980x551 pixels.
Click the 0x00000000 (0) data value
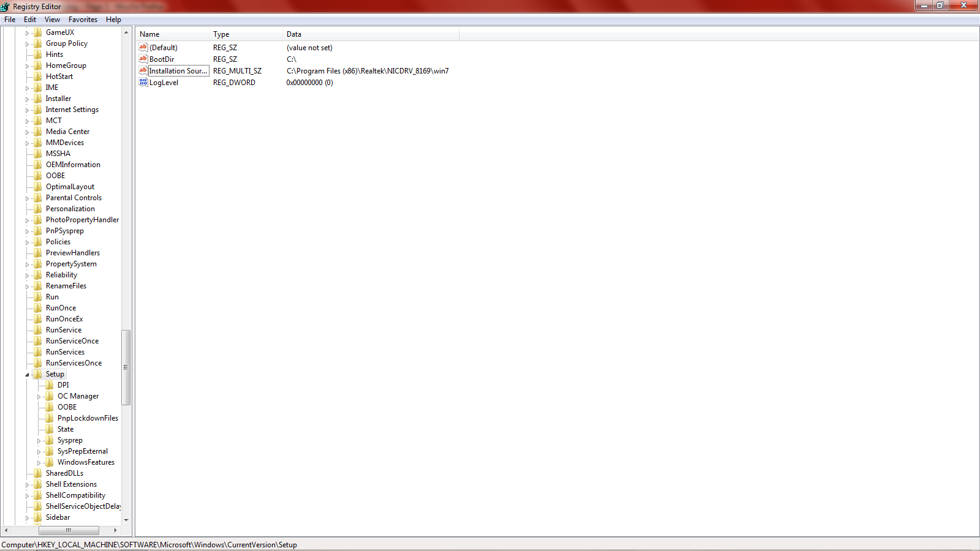coord(309,83)
